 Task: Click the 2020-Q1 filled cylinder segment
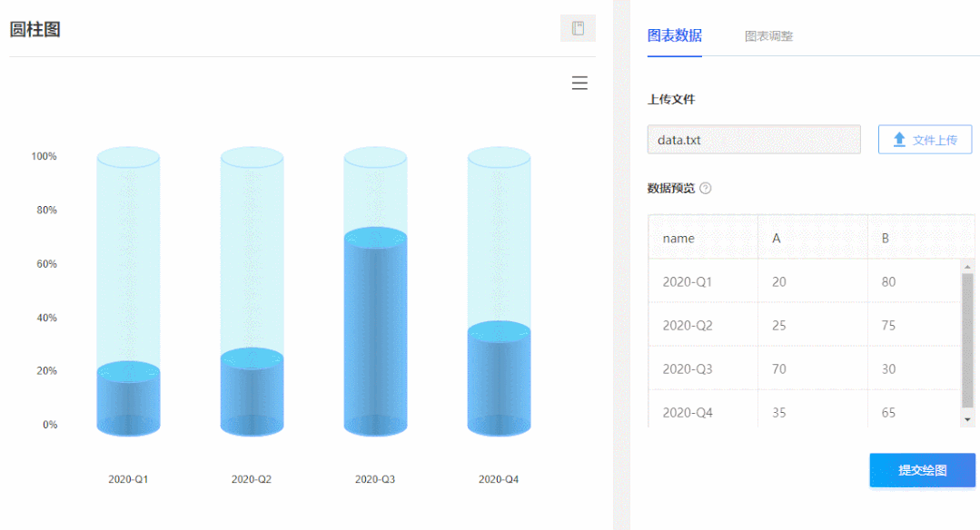(128, 398)
